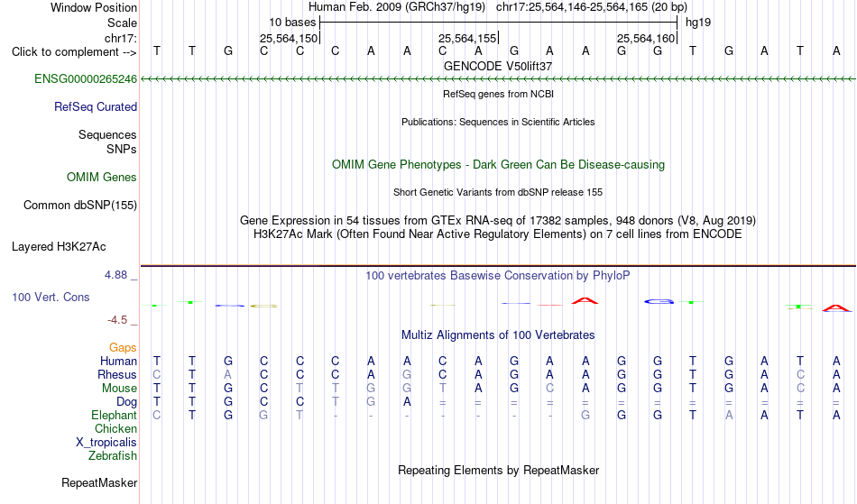The image size is (857, 504).
Task: Click the 25,564,160 coordinate marker
Action: (x=646, y=38)
